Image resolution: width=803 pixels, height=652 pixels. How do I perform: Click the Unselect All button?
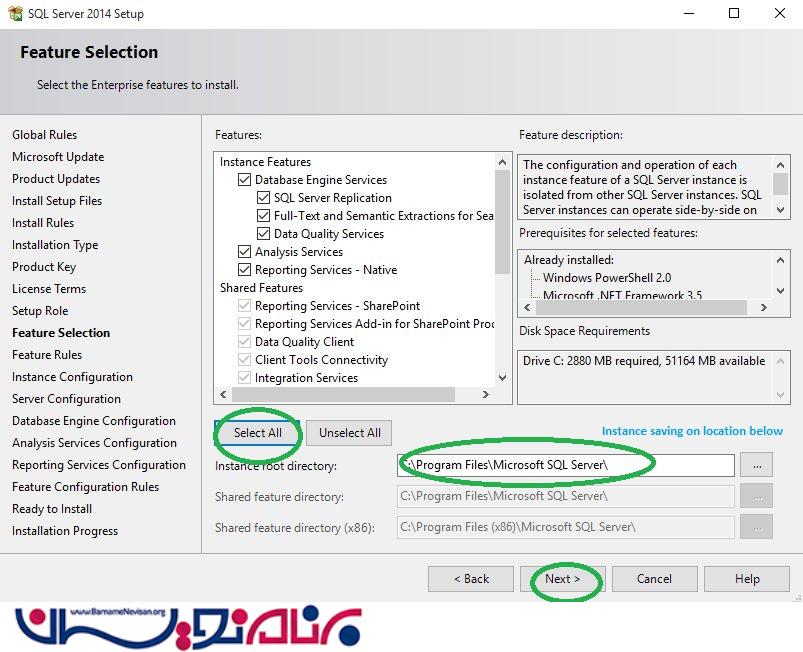[349, 433]
